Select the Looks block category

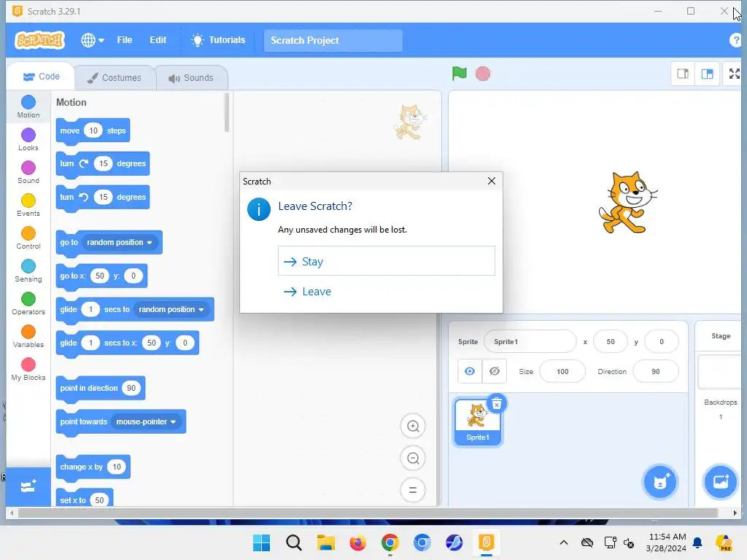28,139
